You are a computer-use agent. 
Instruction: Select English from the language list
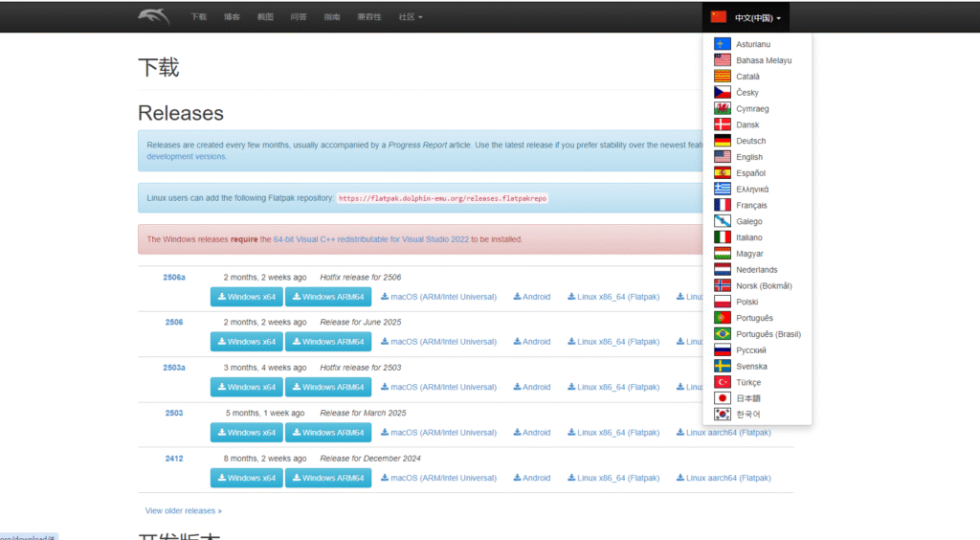point(749,157)
